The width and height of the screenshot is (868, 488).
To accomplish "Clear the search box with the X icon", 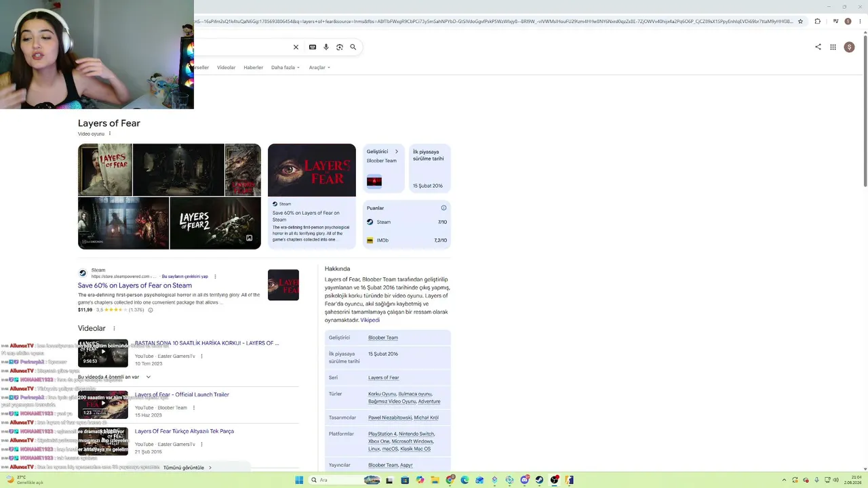I will [296, 47].
